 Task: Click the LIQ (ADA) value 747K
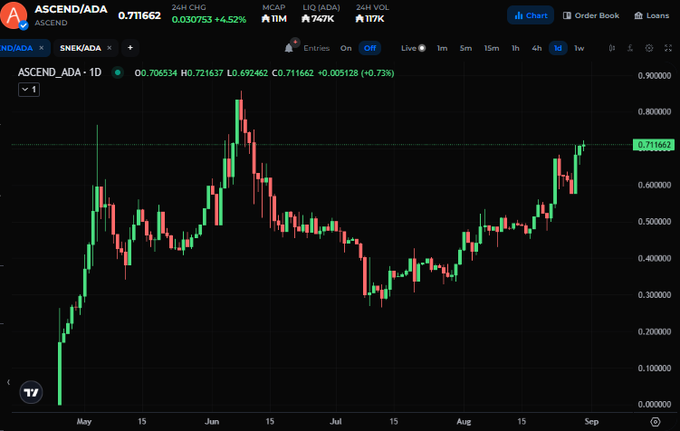click(x=318, y=19)
